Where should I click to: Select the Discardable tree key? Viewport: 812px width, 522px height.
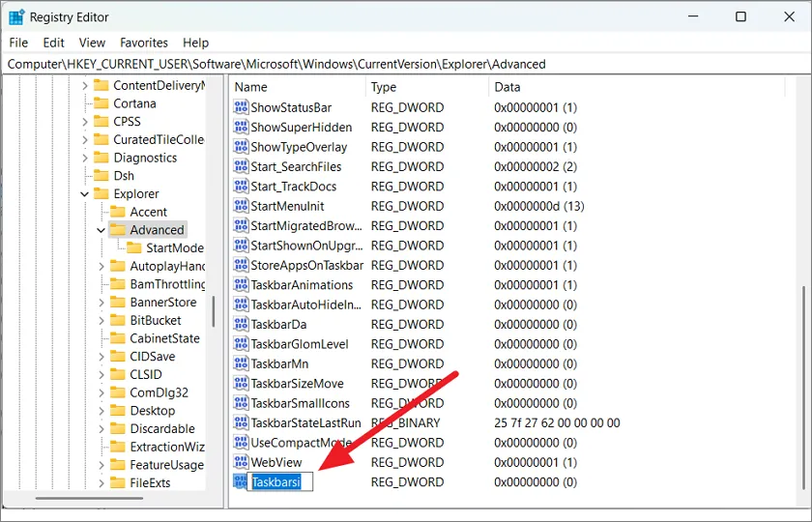162,429
